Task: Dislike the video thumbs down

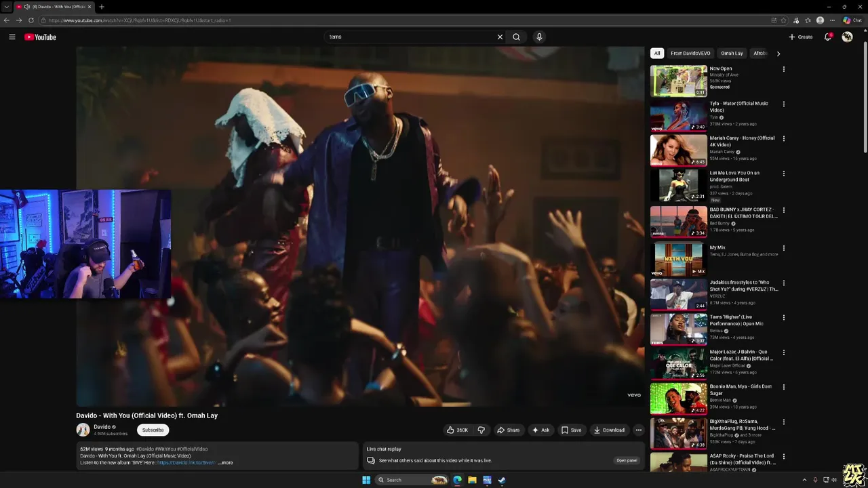Action: point(481,430)
